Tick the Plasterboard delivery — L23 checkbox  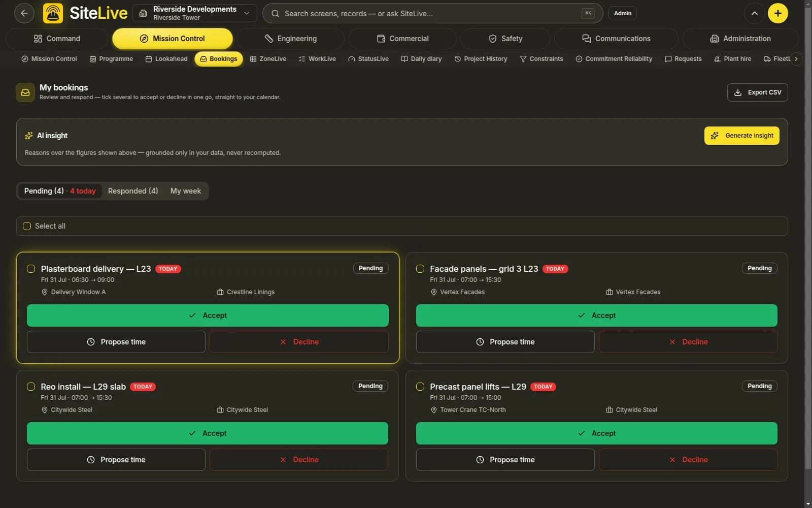tap(31, 269)
